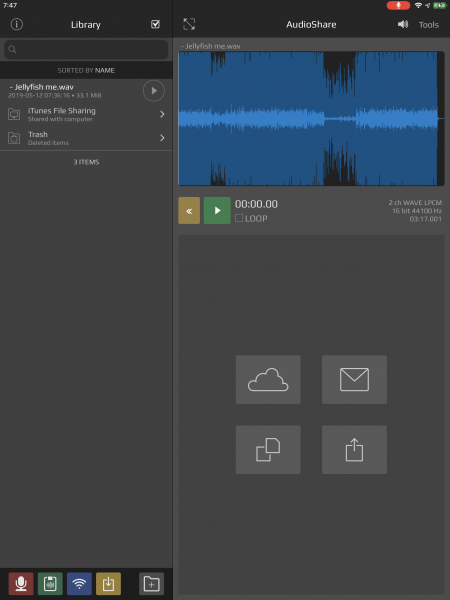Send the file via the mail envelope button
450x600 pixels.
click(354, 379)
